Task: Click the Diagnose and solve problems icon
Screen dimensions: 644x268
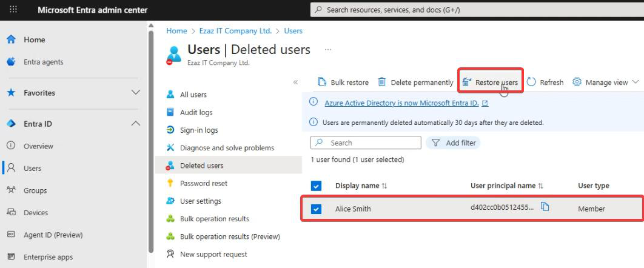Action: 170,148
